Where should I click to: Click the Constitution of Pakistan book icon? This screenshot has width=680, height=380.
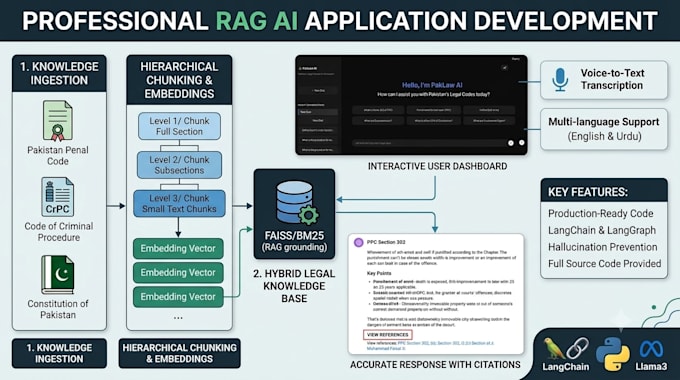(58, 275)
